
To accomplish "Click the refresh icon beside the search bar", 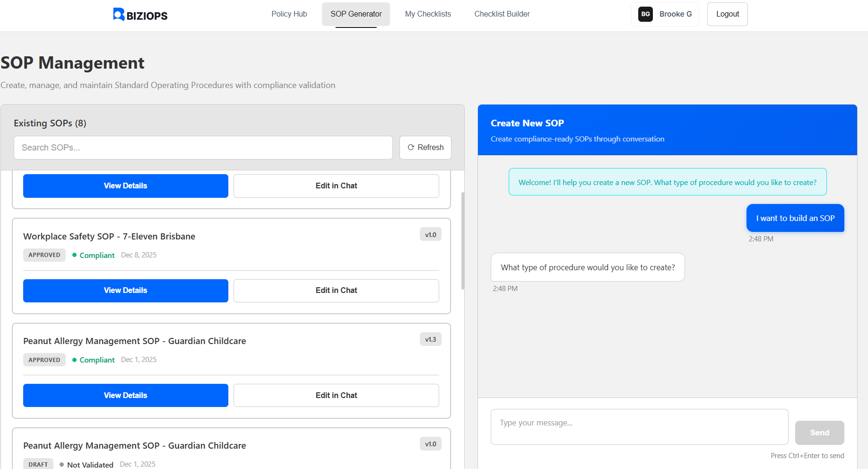I will 411,148.
